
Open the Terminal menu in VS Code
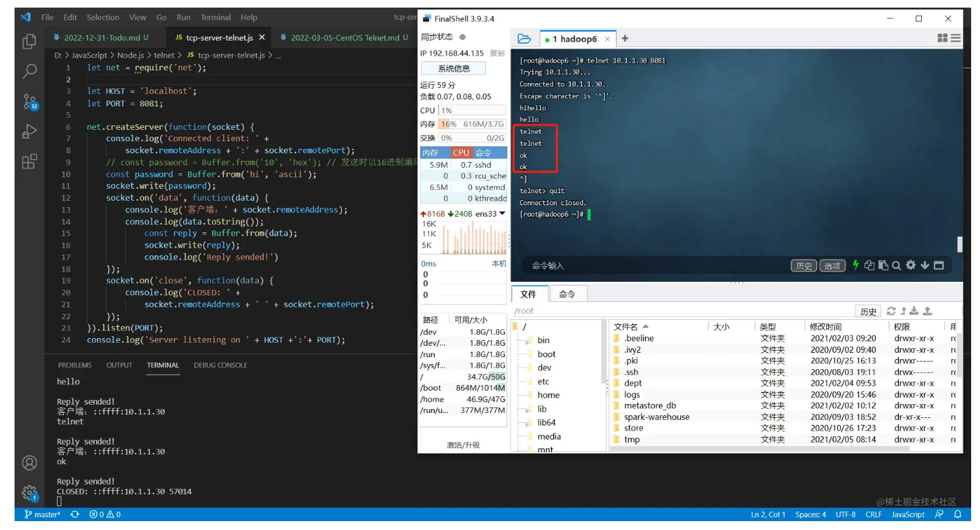[x=216, y=17]
